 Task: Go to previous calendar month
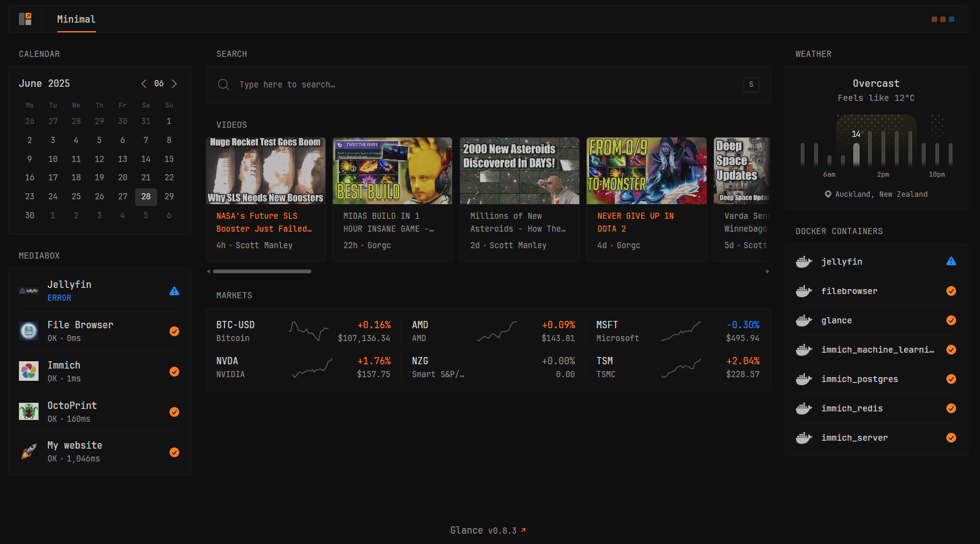tap(144, 84)
